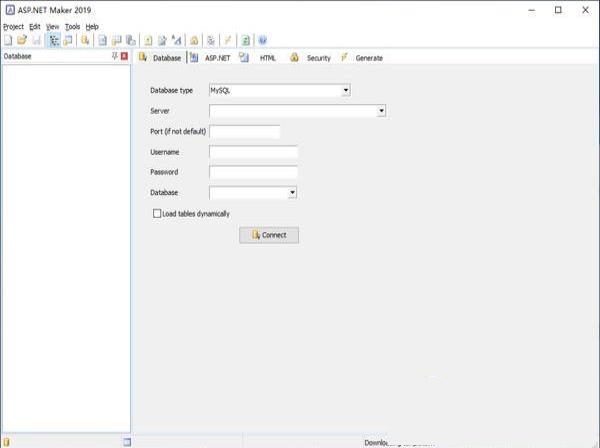
Task: Switch to the Database tab
Action: 160,58
